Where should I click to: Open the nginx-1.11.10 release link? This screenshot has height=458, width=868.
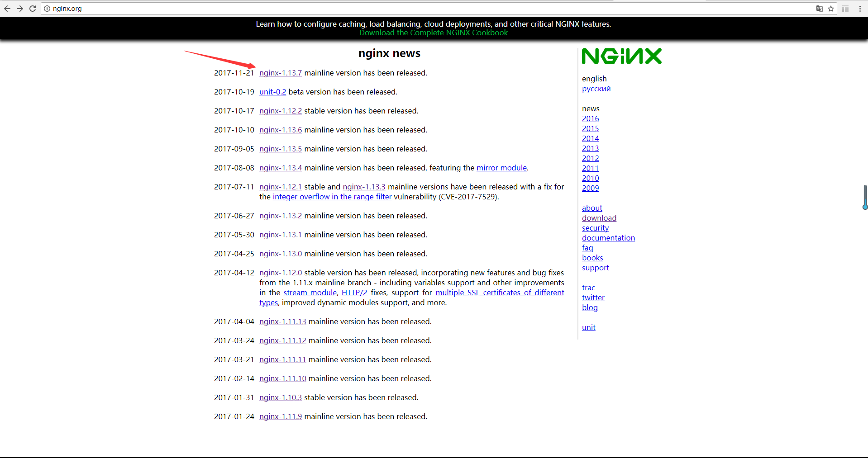283,378
